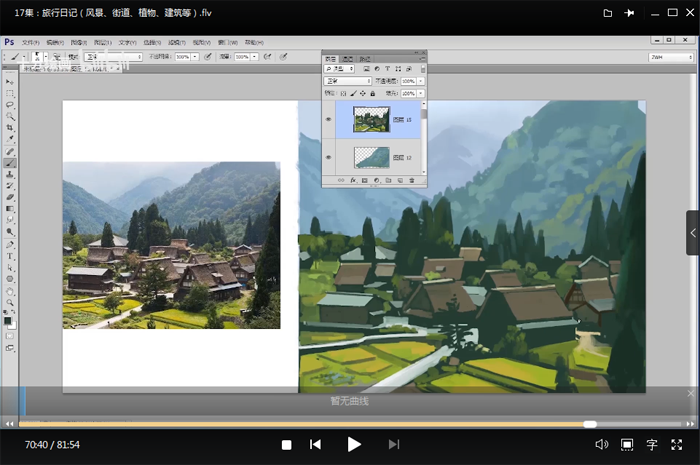
Task: Open the 文件 (File) menu
Action: pos(30,44)
